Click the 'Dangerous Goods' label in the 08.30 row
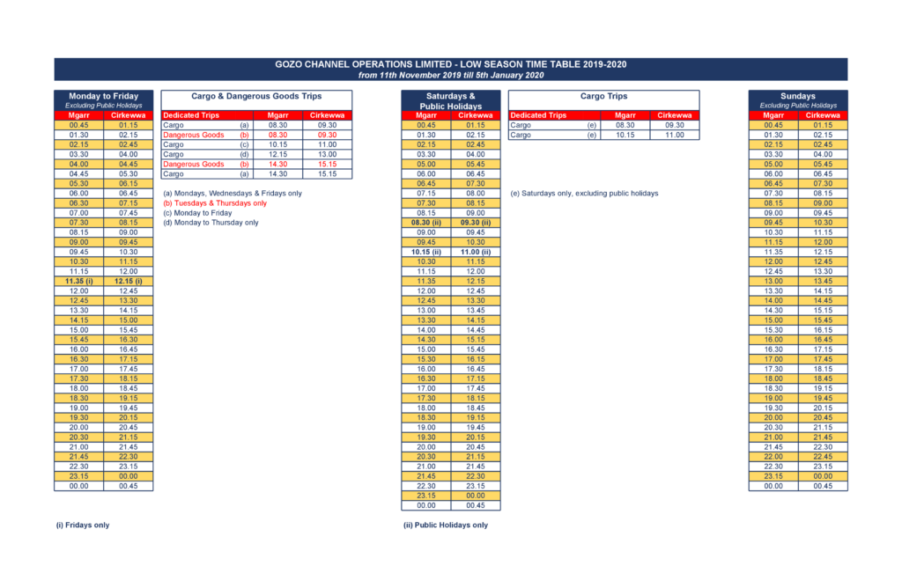Image resolution: width=902 pixels, height=588 pixels. point(193,135)
